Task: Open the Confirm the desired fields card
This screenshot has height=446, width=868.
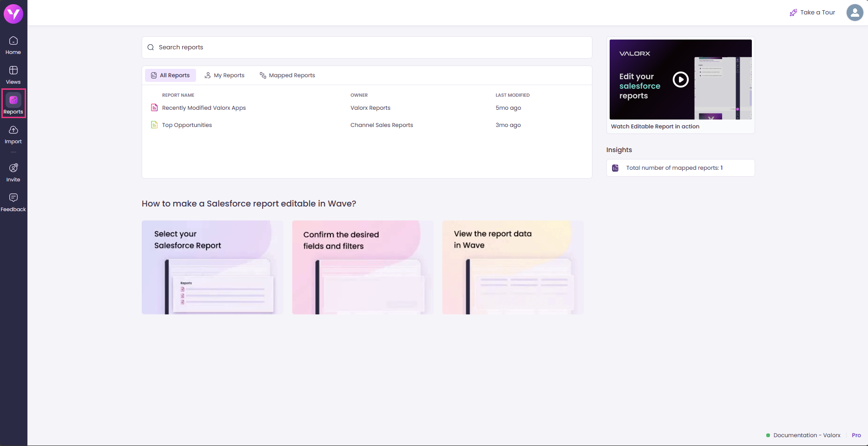Action: 363,267
